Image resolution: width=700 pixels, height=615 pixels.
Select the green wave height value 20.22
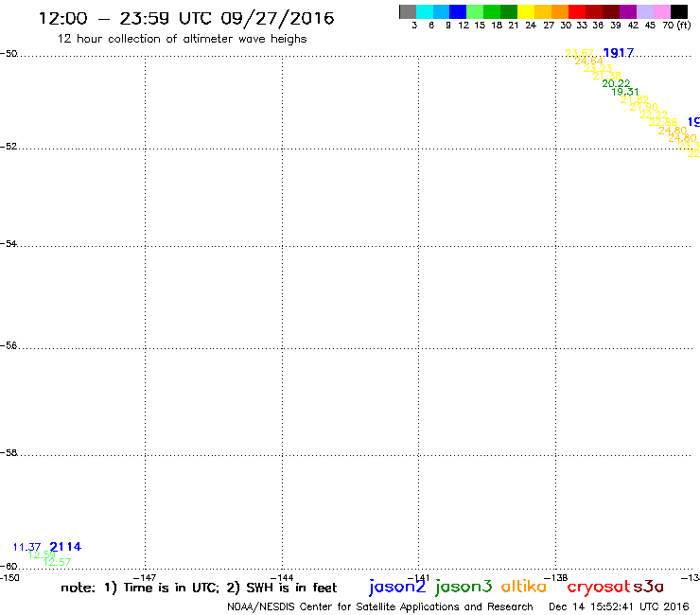[x=616, y=83]
